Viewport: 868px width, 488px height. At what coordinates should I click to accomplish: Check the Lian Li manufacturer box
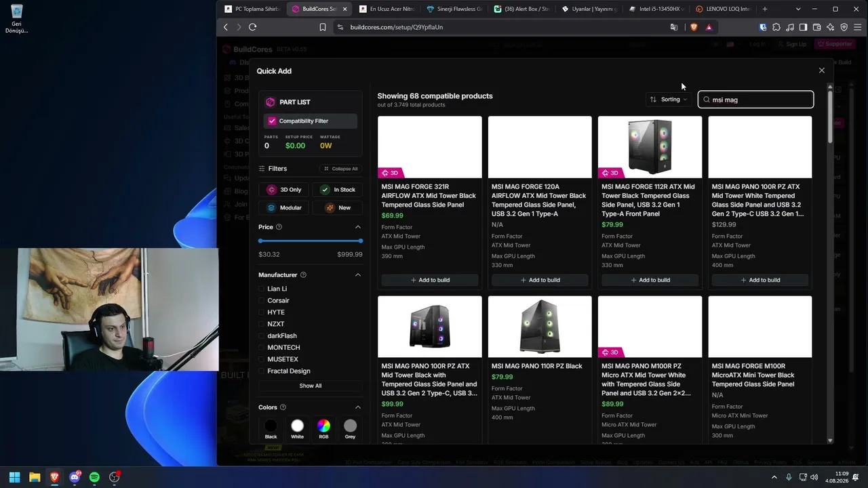[261, 289]
